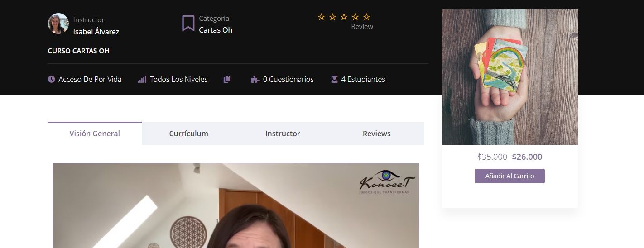Click the signal-bars level icon
This screenshot has width=644, height=248.
click(142, 79)
